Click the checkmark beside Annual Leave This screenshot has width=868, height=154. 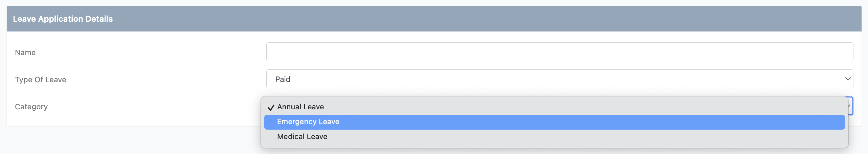pos(271,107)
